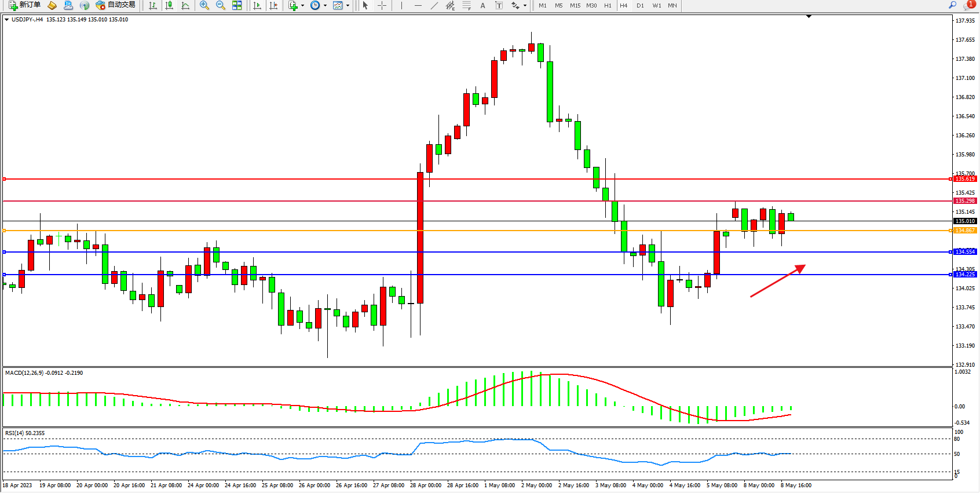Switch chart to bar chart mode
Screen dimensions: 980x493
pyautogui.click(x=153, y=5)
